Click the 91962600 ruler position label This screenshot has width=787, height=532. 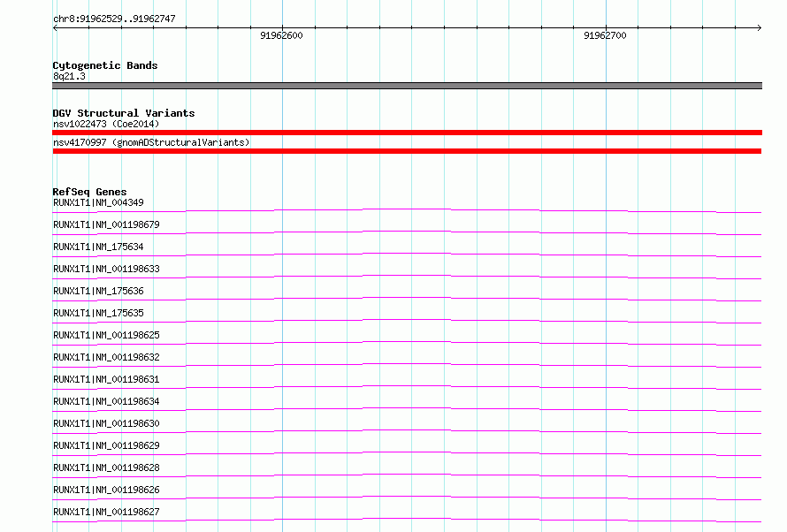tap(281, 35)
